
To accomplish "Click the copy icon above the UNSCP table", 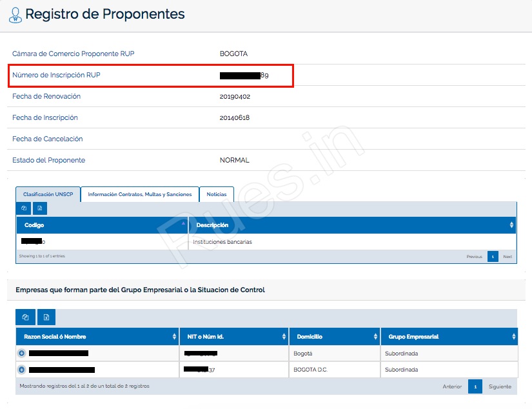I will [x=24, y=208].
